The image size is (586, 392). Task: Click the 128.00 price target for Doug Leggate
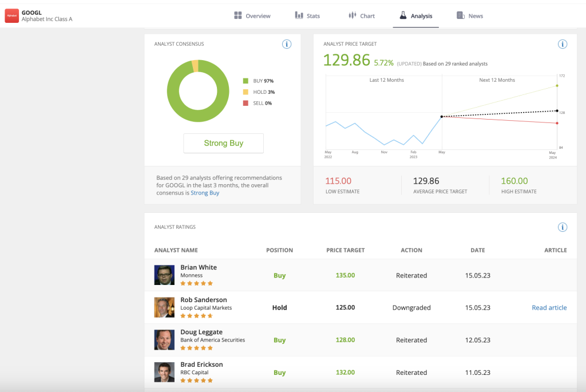click(x=345, y=340)
